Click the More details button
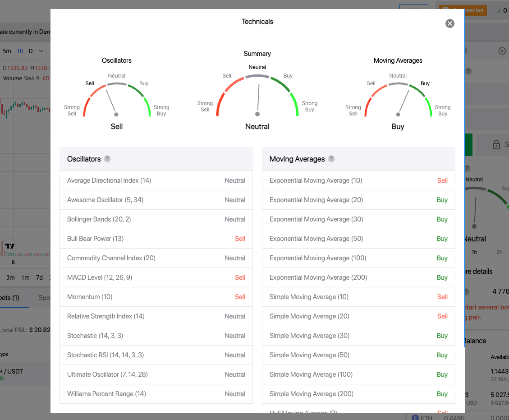Viewport: 509px width, 420px height. coord(480,272)
